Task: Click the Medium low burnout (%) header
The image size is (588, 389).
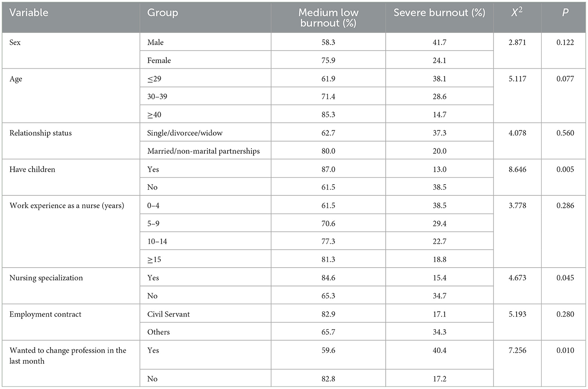Action: tap(328, 18)
